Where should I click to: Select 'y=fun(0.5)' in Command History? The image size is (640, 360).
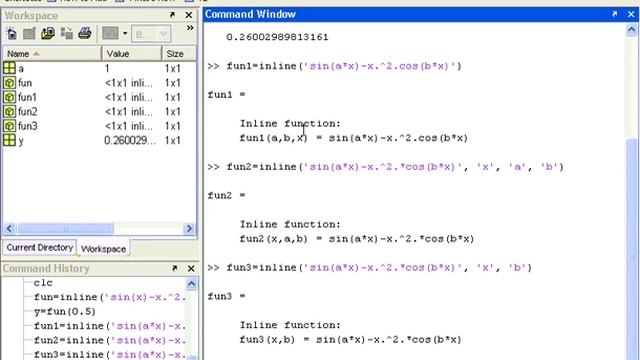(65, 311)
